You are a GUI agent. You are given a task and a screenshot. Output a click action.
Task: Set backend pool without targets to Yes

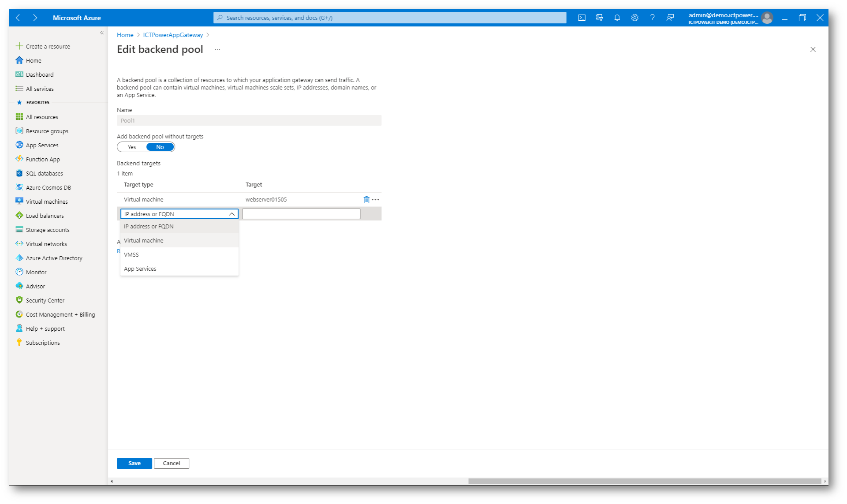[132, 147]
